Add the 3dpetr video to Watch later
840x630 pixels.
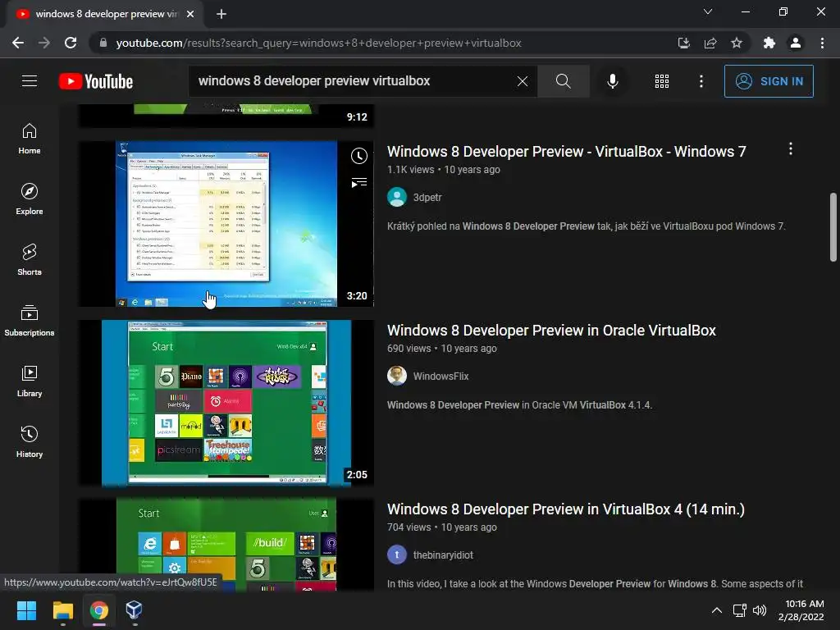[359, 156]
